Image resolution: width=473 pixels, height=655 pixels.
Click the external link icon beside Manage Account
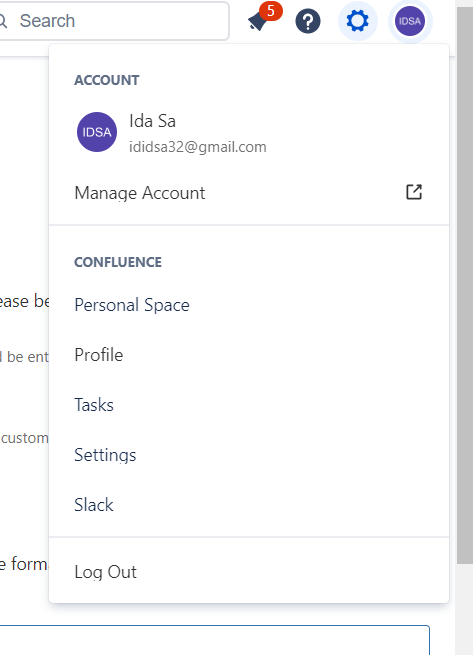[414, 192]
